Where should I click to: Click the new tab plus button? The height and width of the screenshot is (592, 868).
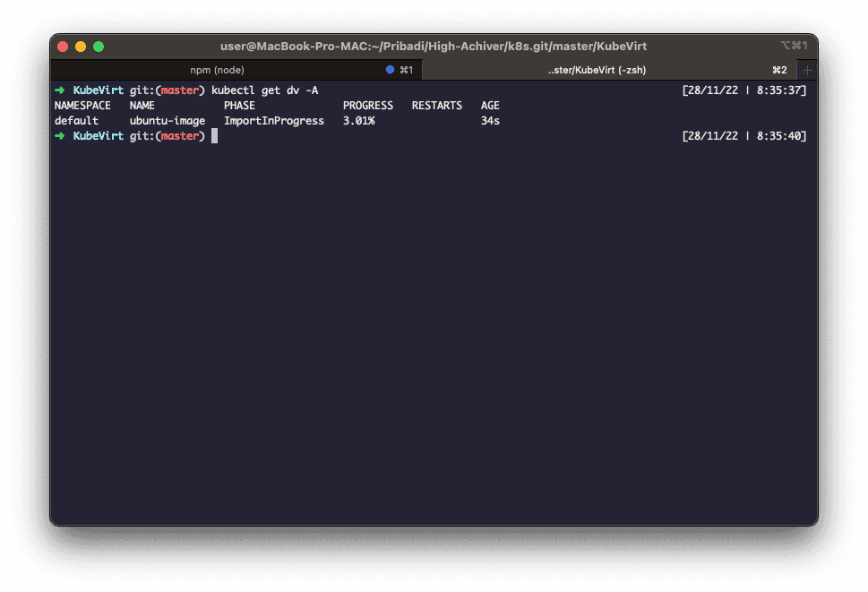coord(807,70)
